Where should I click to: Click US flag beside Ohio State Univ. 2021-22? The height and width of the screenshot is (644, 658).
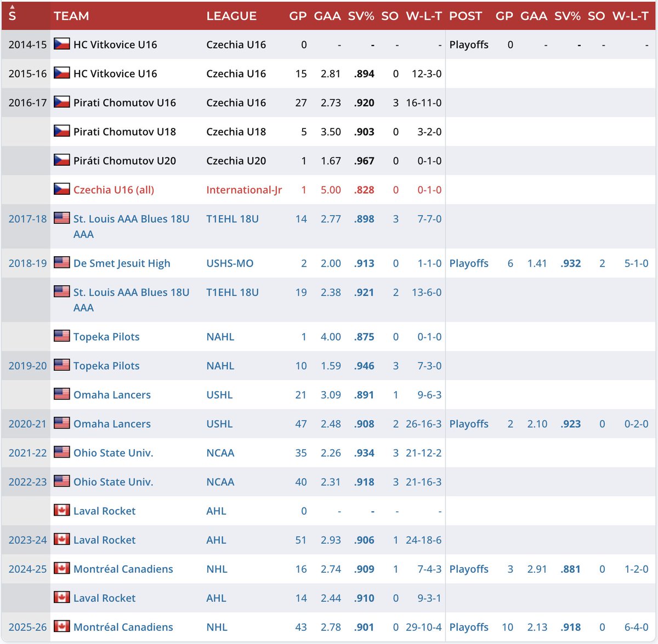point(61,453)
